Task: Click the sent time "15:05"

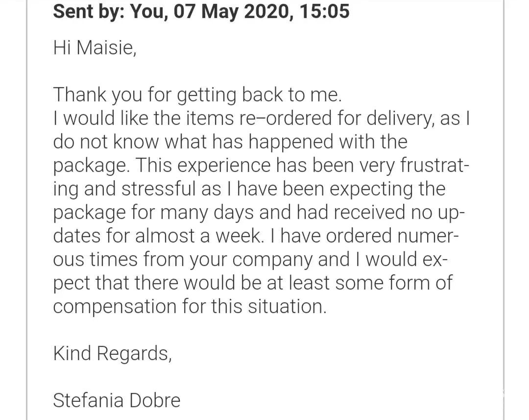Action: click(x=324, y=11)
